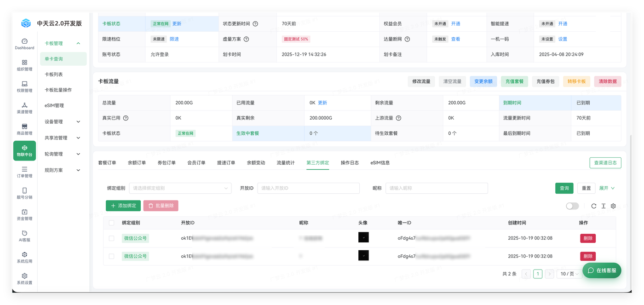Open AI客服 in the sidebar
644x305 pixels.
(24, 236)
